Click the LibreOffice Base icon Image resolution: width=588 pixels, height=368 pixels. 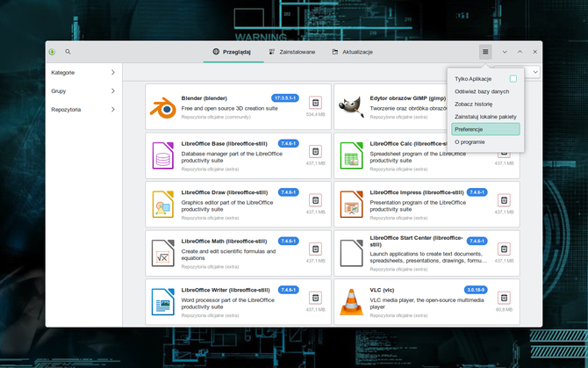pos(163,155)
